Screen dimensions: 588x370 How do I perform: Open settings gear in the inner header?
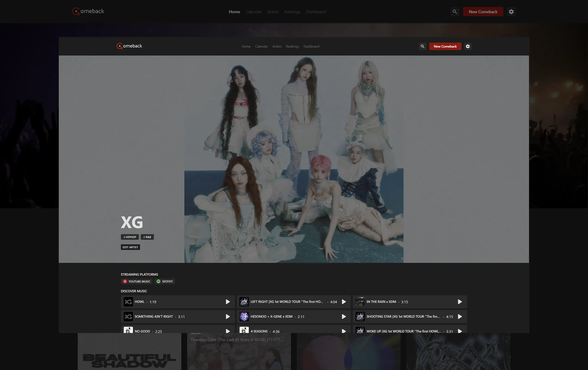click(468, 47)
